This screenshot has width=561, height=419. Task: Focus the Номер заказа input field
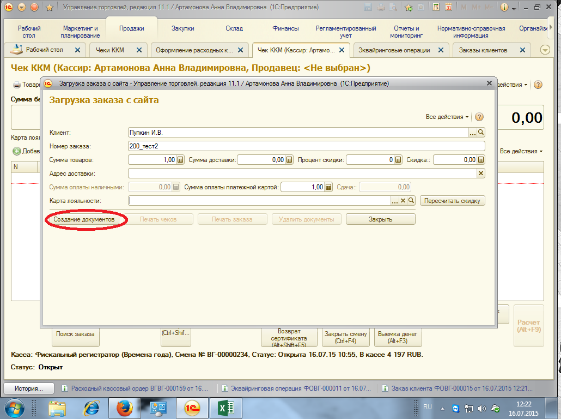(x=306, y=146)
